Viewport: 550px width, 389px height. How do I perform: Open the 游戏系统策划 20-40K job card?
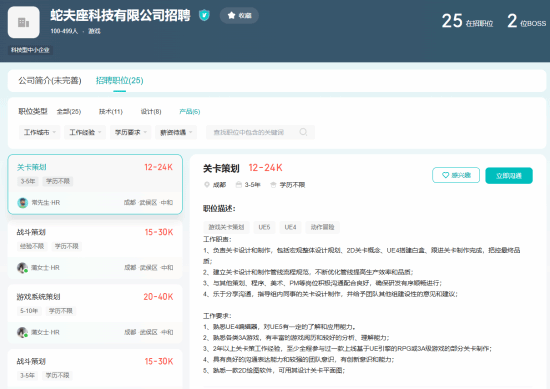click(95, 314)
